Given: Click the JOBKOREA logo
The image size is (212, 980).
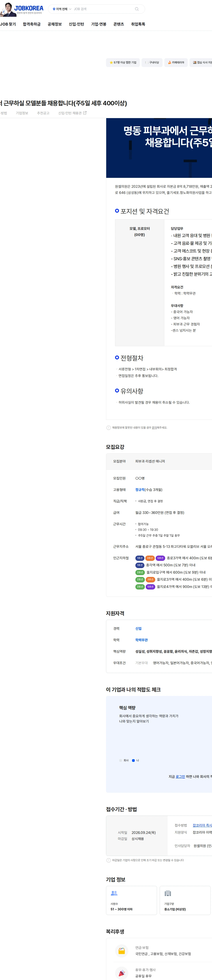Looking at the screenshot, I should pos(29,8).
